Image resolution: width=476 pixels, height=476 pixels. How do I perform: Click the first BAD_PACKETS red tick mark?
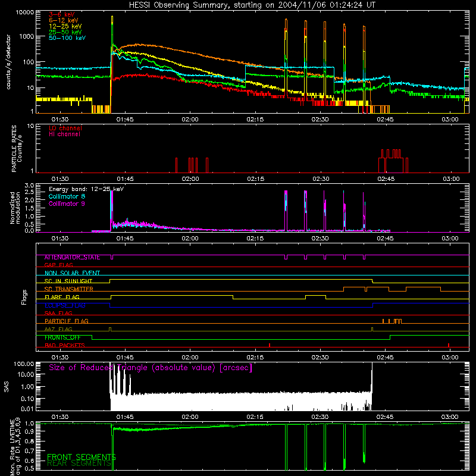click(270, 345)
